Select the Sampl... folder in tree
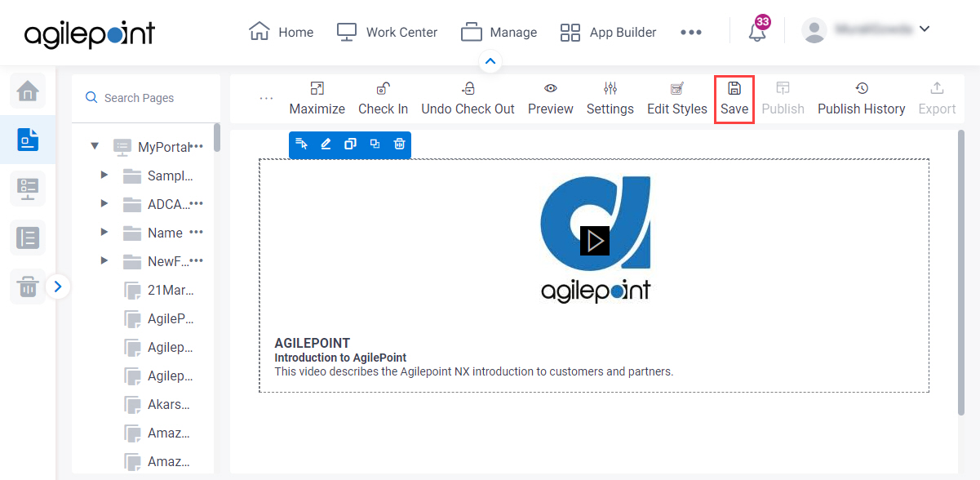The height and width of the screenshot is (480, 980). pos(158,176)
